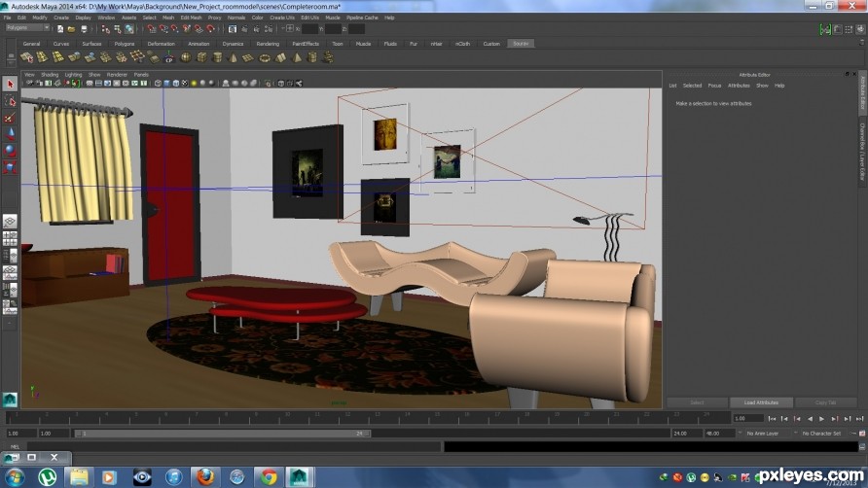Select four view layout icon
Viewport: 868px width, 488px height.
click(10, 239)
